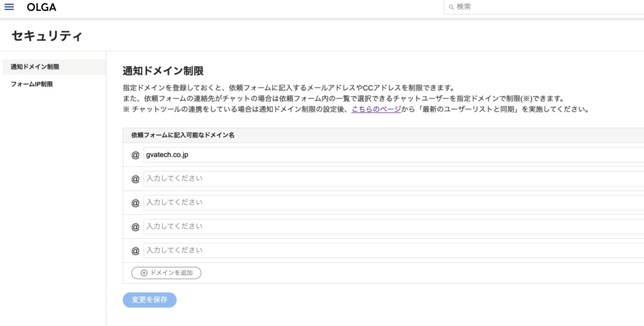Click the note line starting with ※ チャットツール

(356, 109)
